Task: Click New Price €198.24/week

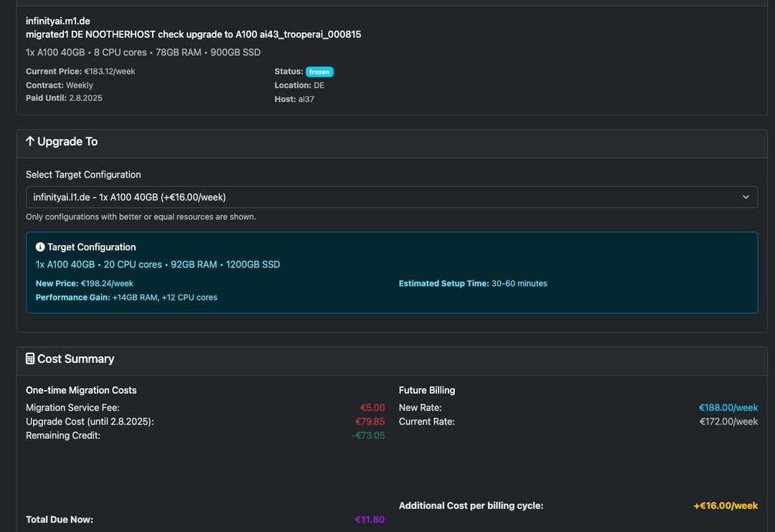Action: pyautogui.click(x=85, y=283)
